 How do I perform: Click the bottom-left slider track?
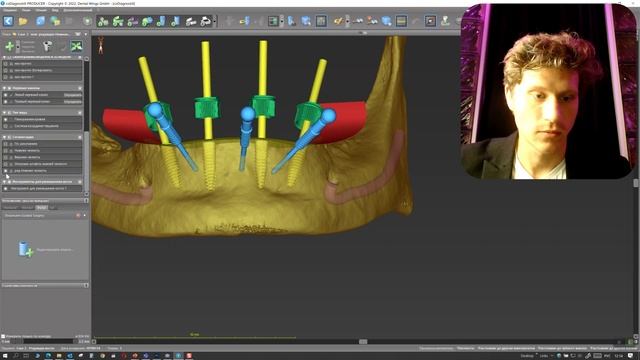48,341
